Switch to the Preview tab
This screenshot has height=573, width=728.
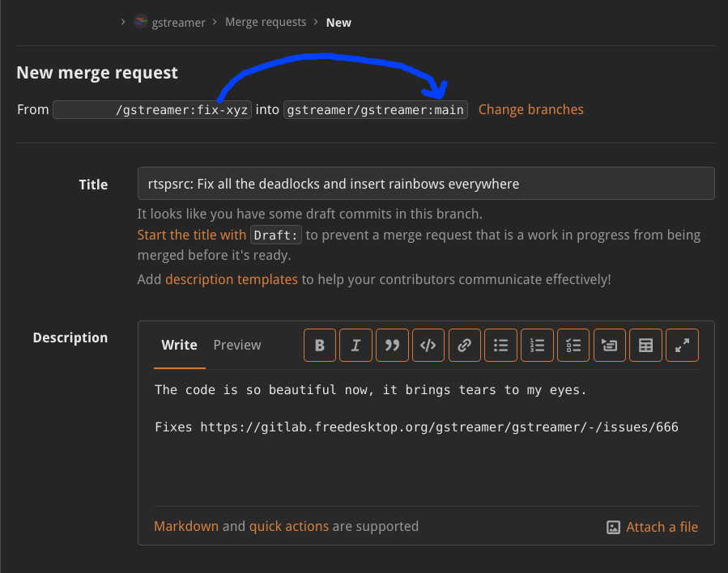pyautogui.click(x=236, y=346)
